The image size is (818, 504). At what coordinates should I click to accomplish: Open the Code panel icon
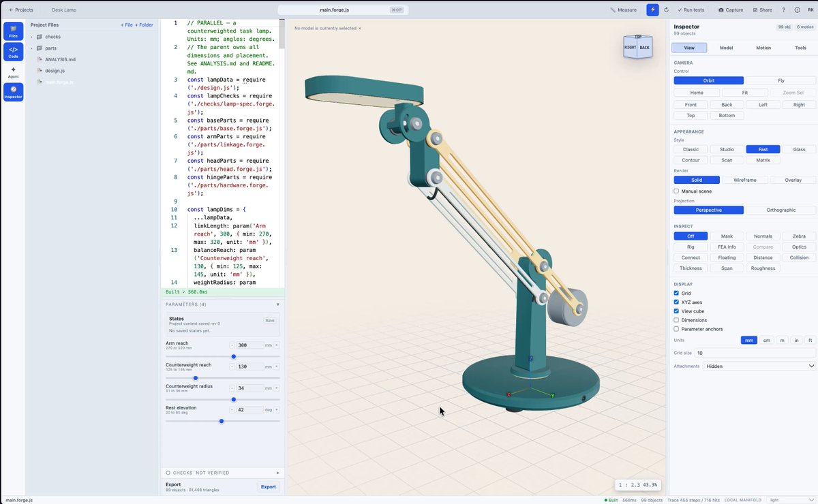[x=13, y=52]
